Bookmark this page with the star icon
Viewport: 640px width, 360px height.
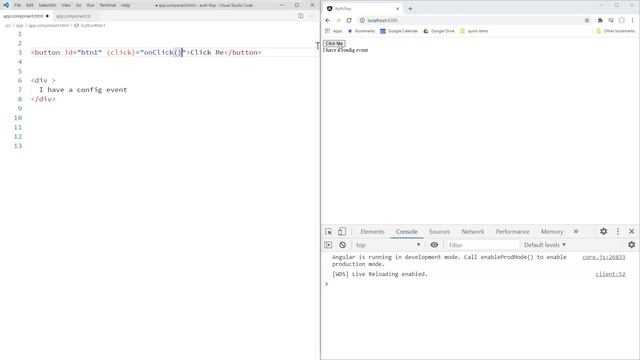587,20
